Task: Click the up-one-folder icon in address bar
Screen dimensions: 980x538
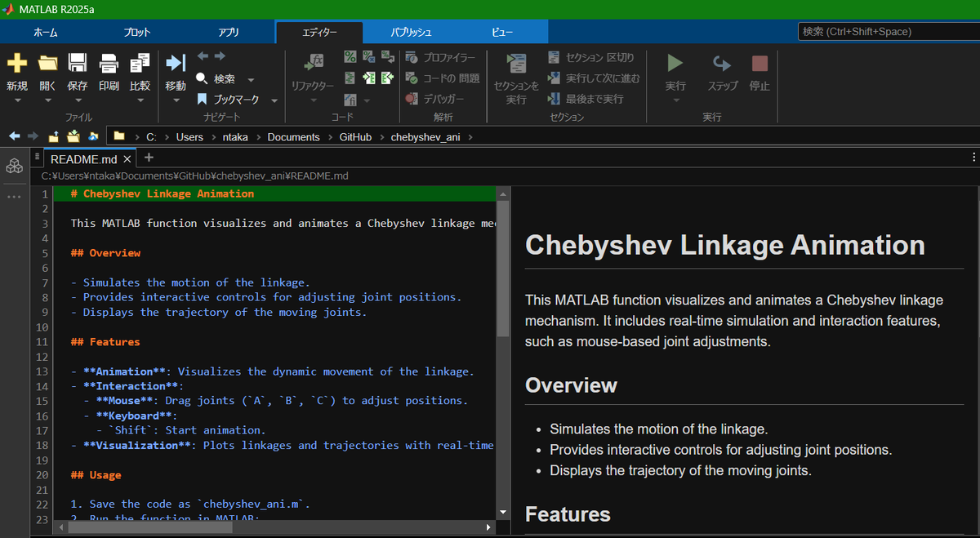Action: click(x=54, y=136)
